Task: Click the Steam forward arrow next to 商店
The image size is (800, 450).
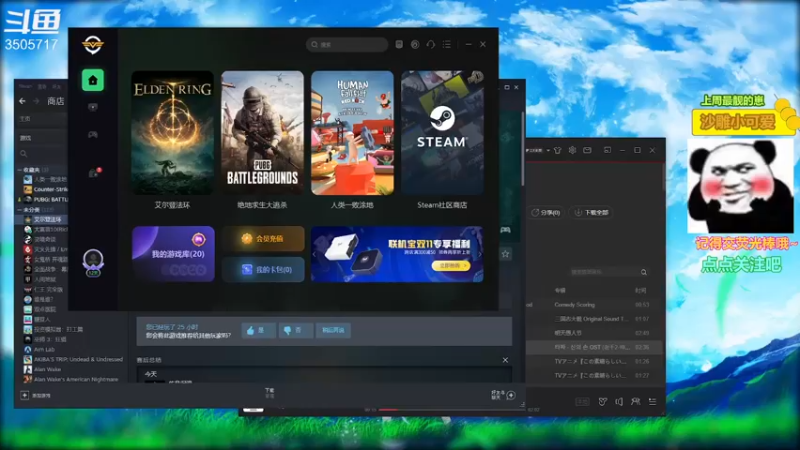Action: click(36, 101)
